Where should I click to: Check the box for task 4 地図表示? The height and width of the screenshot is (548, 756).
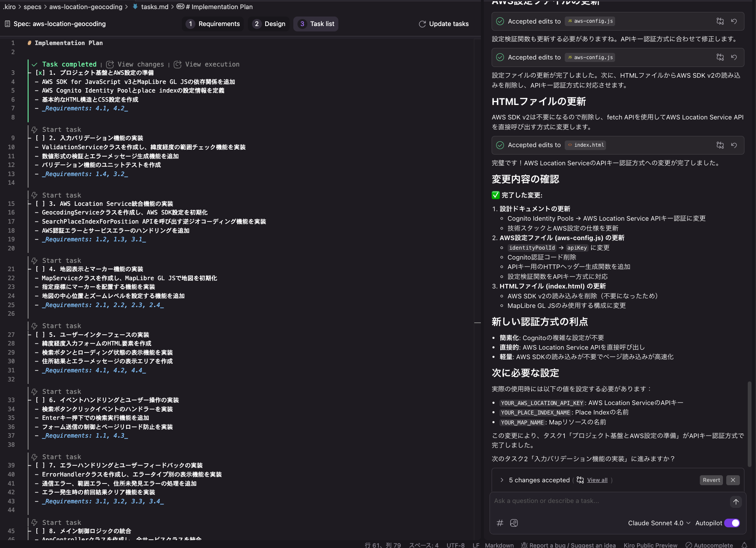(40, 269)
